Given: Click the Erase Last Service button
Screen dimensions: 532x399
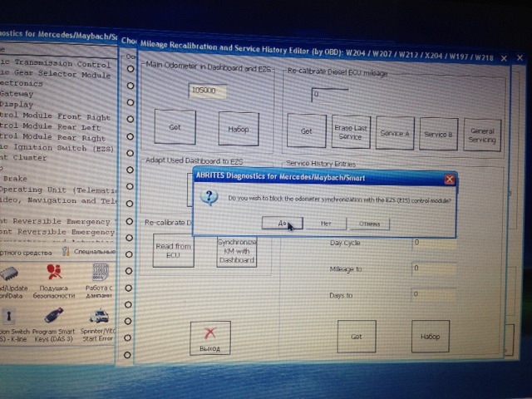Looking at the screenshot, I should [x=351, y=132].
